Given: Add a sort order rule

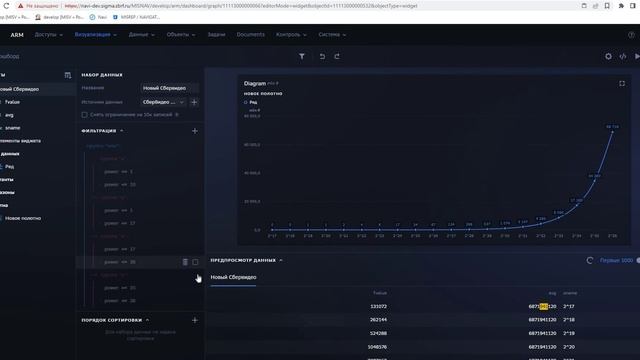Looking at the screenshot, I should 195,320.
